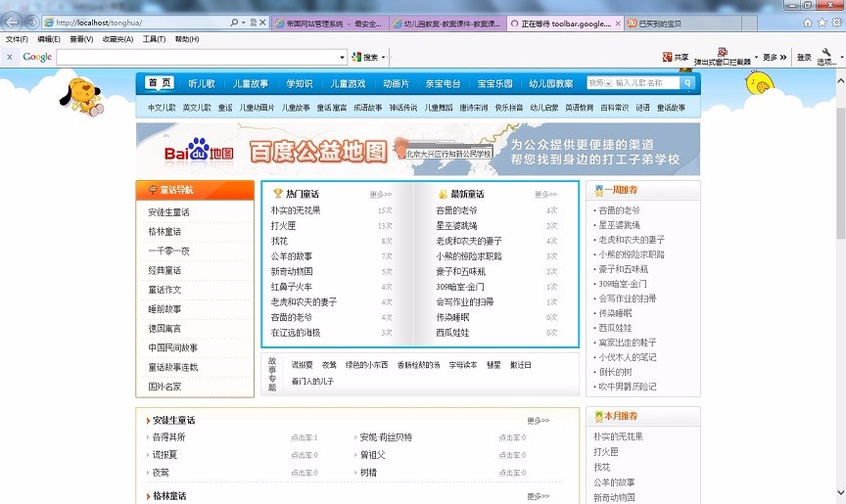Click 更多 on the Google toolbar
This screenshot has height=504, width=846.
click(775, 57)
